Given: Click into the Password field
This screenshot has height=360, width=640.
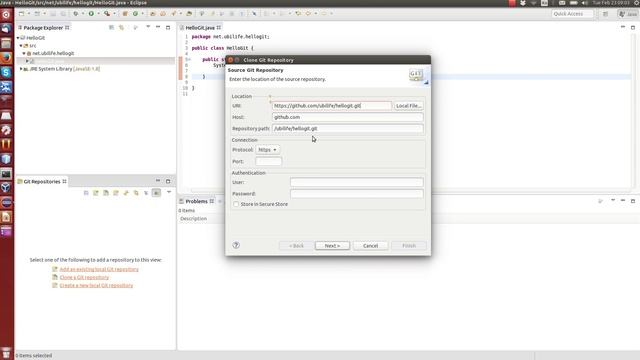Looking at the screenshot, I should (x=357, y=193).
